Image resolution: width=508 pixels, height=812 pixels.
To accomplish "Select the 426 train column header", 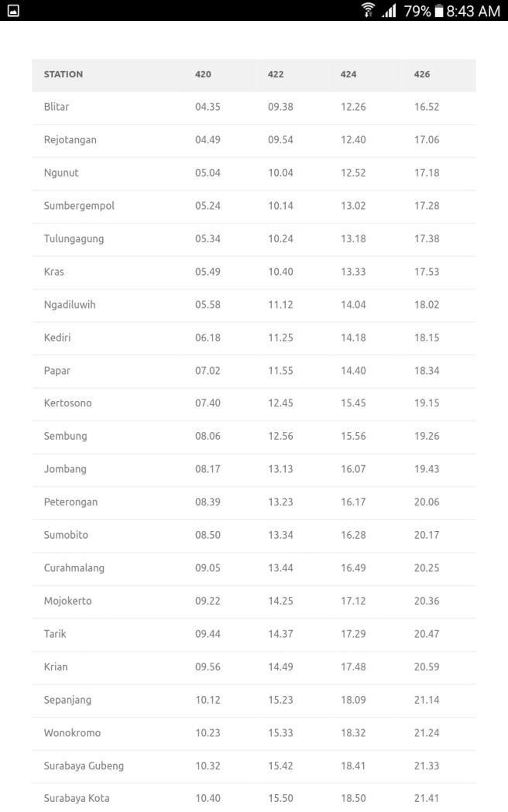I will pos(422,74).
